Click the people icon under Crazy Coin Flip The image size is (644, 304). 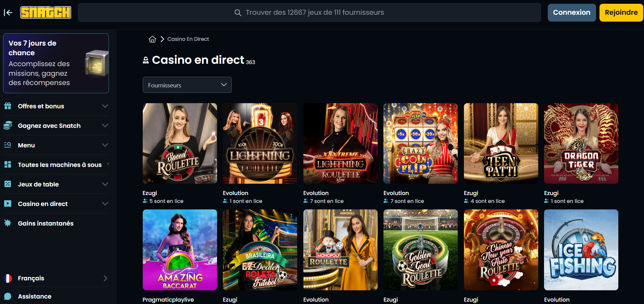tap(386, 201)
